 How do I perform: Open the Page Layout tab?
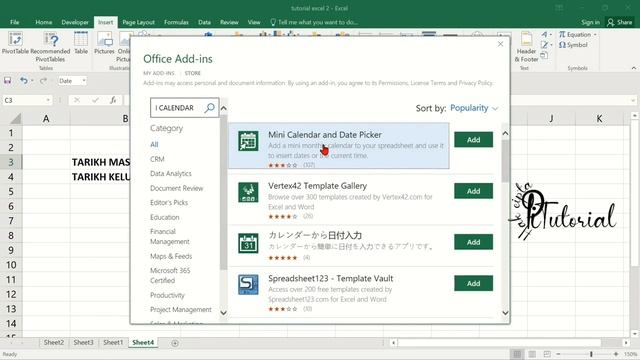[x=138, y=22]
